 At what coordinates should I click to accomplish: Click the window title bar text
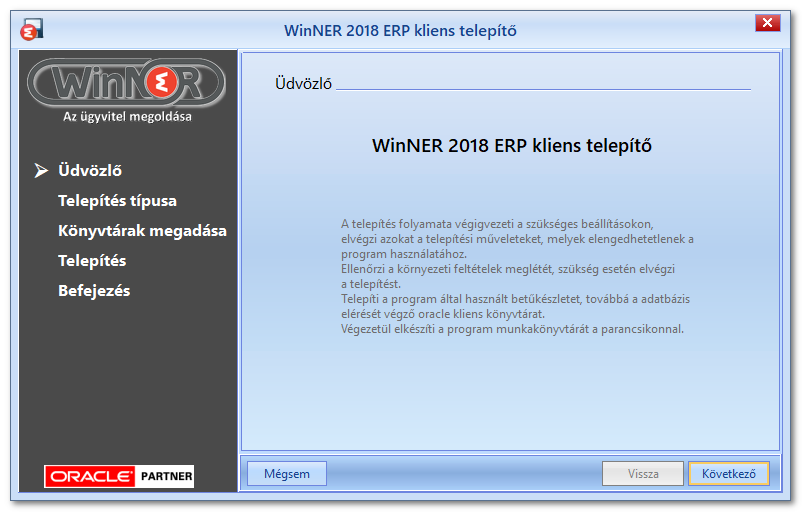pos(400,31)
